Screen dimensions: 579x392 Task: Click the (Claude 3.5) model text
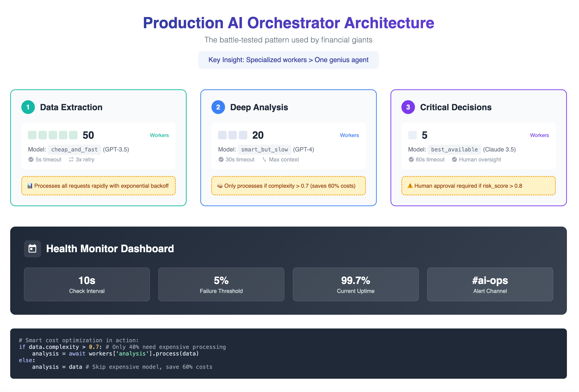pos(500,150)
